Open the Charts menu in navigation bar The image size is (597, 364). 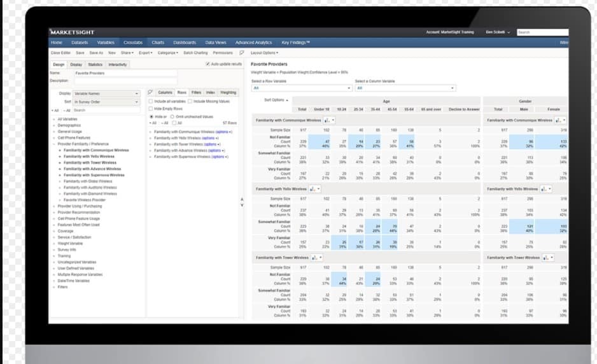(x=158, y=43)
